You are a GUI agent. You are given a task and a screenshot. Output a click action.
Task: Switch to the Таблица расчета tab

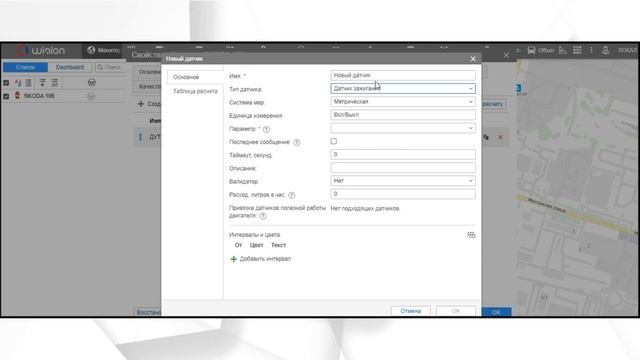click(195, 91)
